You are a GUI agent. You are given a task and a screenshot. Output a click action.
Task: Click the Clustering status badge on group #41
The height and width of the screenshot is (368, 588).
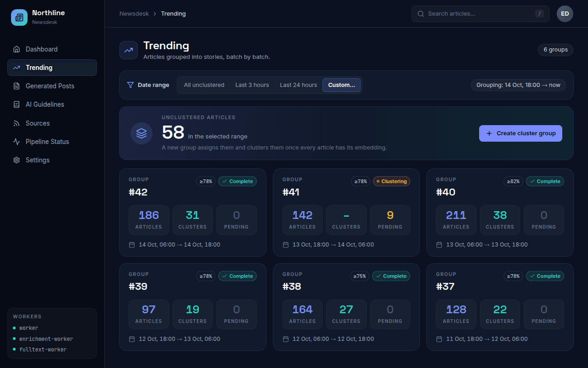click(x=391, y=181)
